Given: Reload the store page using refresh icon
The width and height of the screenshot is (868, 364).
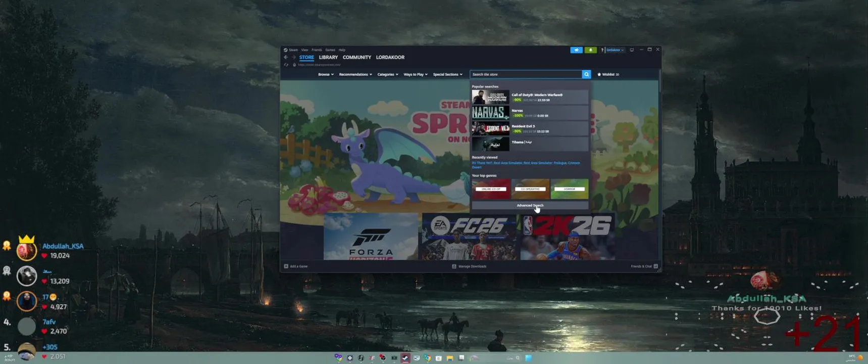Looking at the screenshot, I should click(286, 65).
